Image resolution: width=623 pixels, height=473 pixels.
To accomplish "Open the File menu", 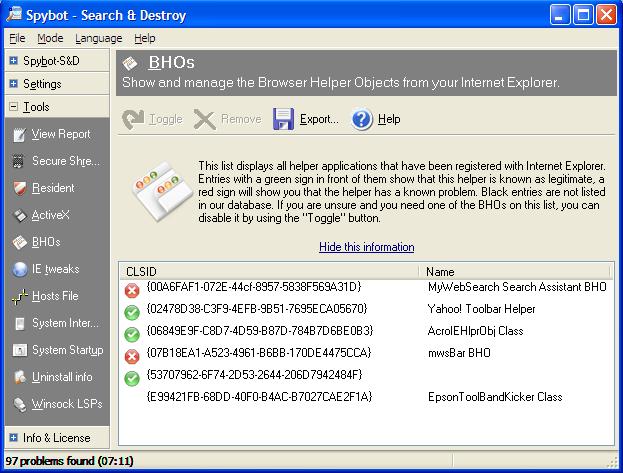I will point(17,38).
